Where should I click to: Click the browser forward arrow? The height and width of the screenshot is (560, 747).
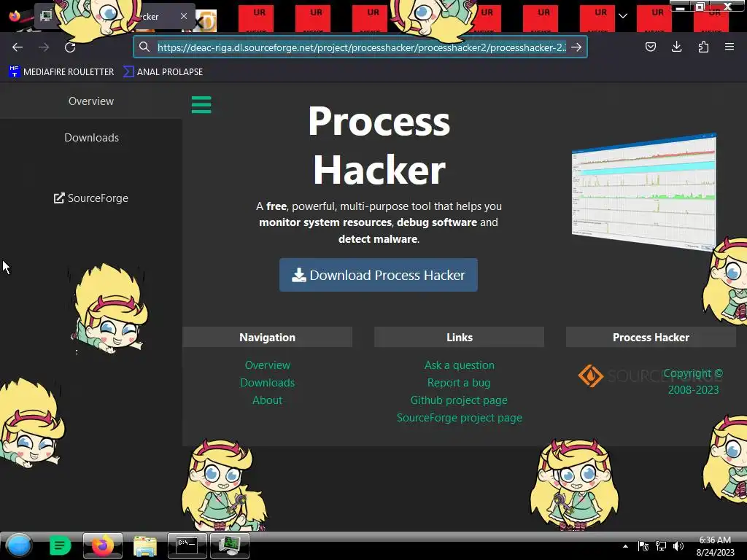[x=44, y=47]
